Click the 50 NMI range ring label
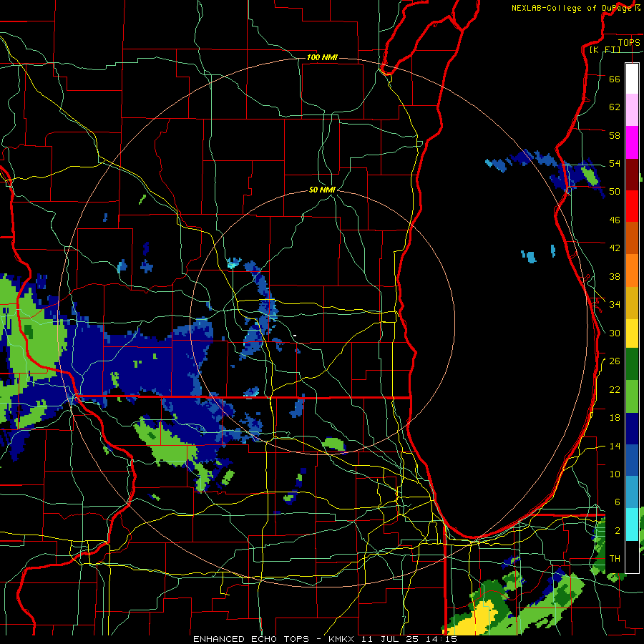Screen dimensions: 644x644 coord(322,190)
